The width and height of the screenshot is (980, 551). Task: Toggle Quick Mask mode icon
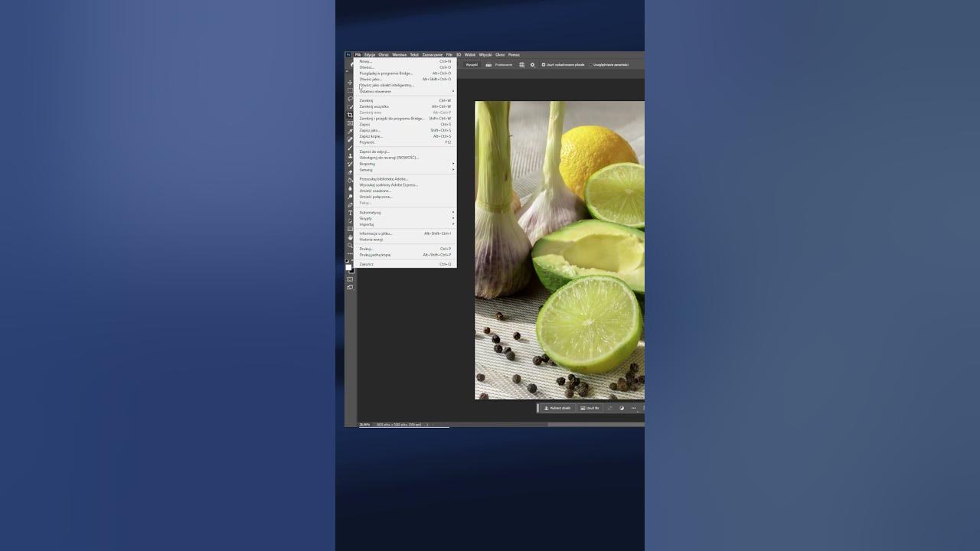(x=350, y=279)
